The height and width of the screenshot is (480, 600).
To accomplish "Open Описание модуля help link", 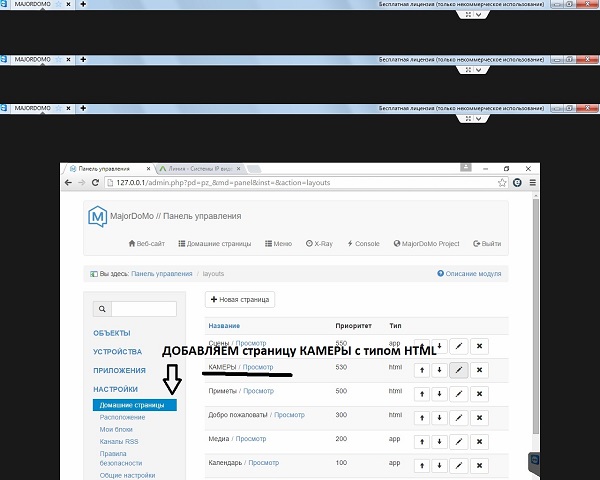I will pos(469,274).
